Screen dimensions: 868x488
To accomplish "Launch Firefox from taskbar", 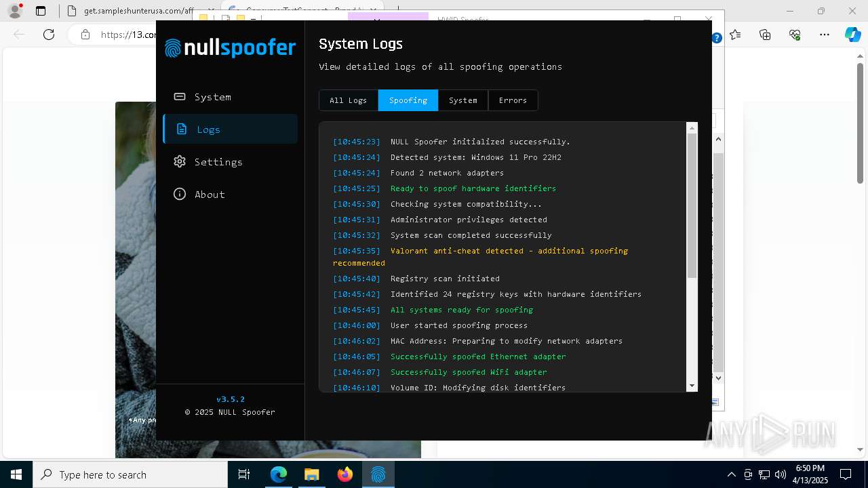I will click(345, 474).
